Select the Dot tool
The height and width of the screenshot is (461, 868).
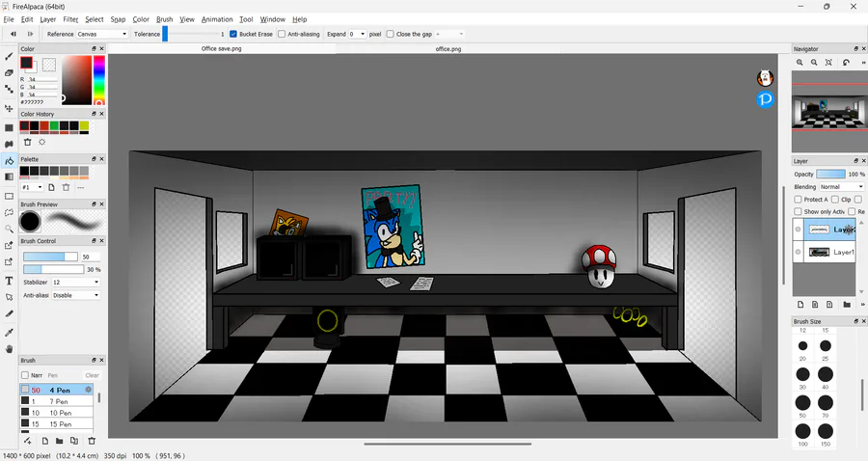click(x=9, y=89)
